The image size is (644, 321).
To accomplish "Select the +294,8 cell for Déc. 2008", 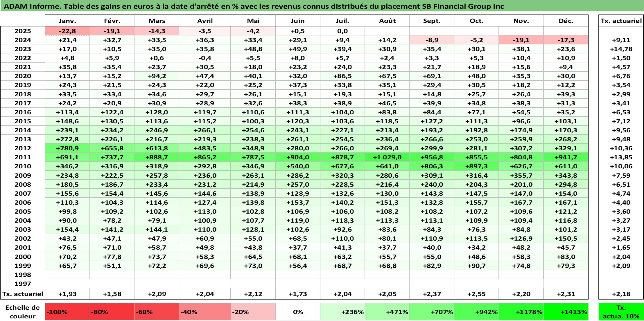I will [566, 184].
